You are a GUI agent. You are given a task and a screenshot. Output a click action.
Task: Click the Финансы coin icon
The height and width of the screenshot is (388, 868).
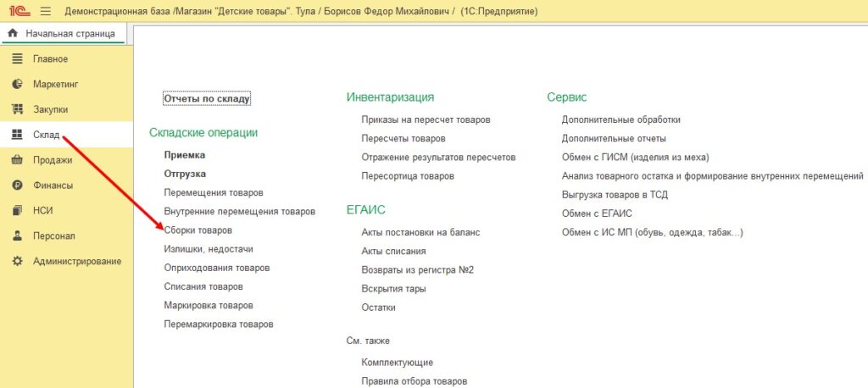tap(17, 186)
